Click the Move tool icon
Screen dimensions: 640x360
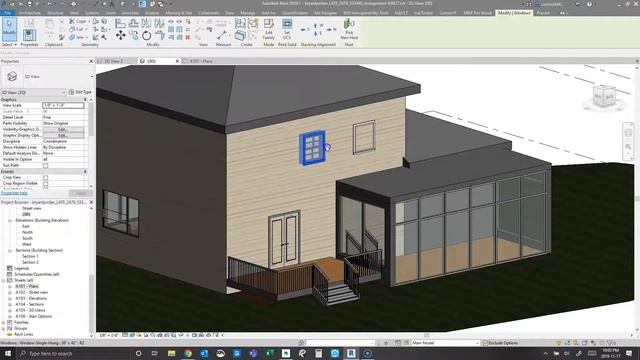pos(120,36)
